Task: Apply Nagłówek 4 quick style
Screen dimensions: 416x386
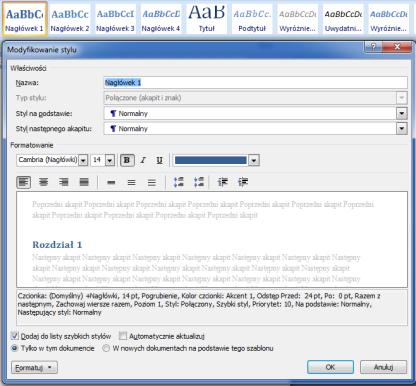Action: (161, 19)
